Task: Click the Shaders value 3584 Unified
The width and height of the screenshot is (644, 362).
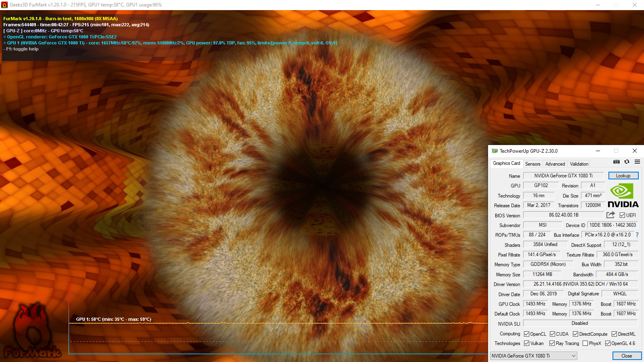Action: click(545, 244)
